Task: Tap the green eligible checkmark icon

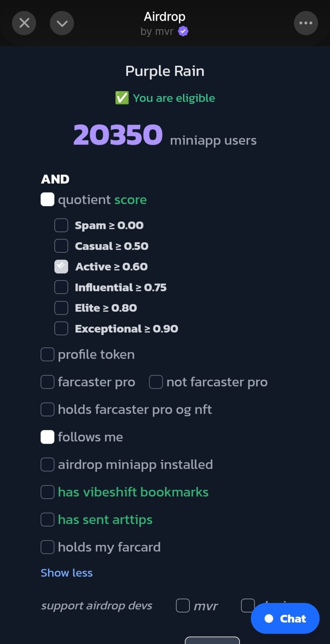Action: click(x=122, y=98)
